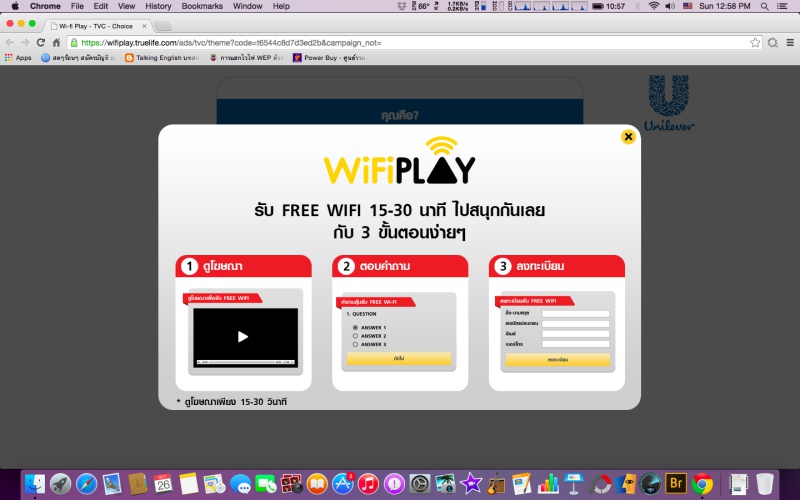Click the Unilever logo

[668, 103]
